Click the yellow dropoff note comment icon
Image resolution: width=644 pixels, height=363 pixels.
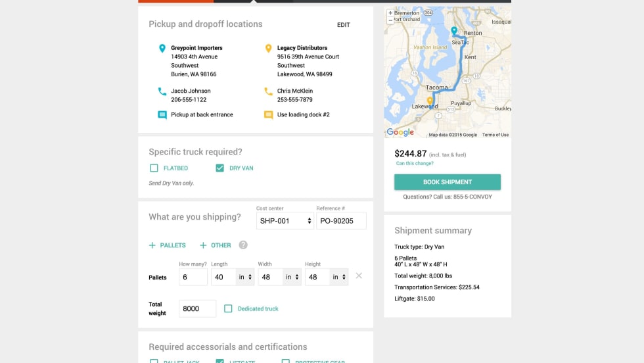pos(268,114)
